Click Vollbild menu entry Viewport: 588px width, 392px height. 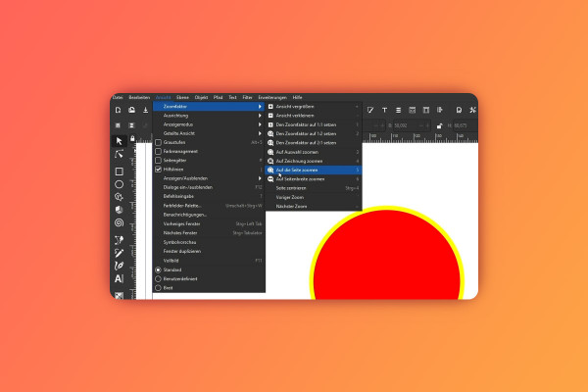[x=209, y=261]
